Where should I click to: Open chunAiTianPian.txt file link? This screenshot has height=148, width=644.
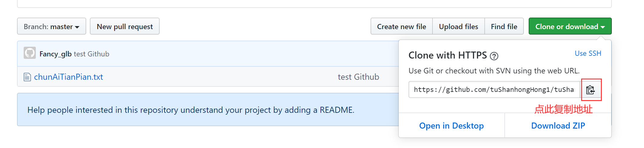pos(69,77)
